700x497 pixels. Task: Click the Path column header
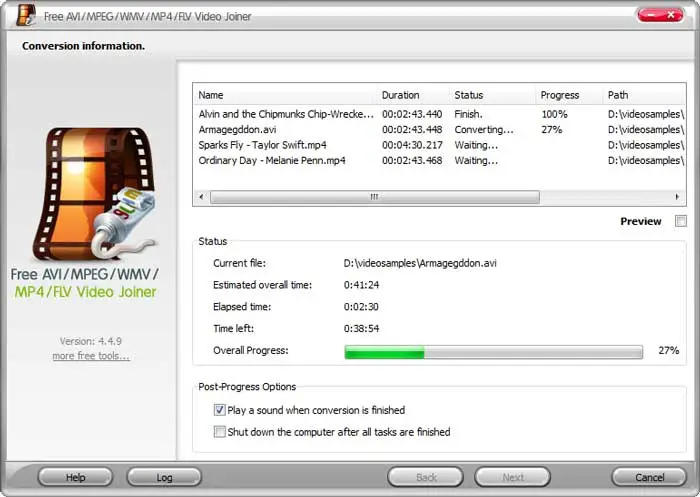644,95
